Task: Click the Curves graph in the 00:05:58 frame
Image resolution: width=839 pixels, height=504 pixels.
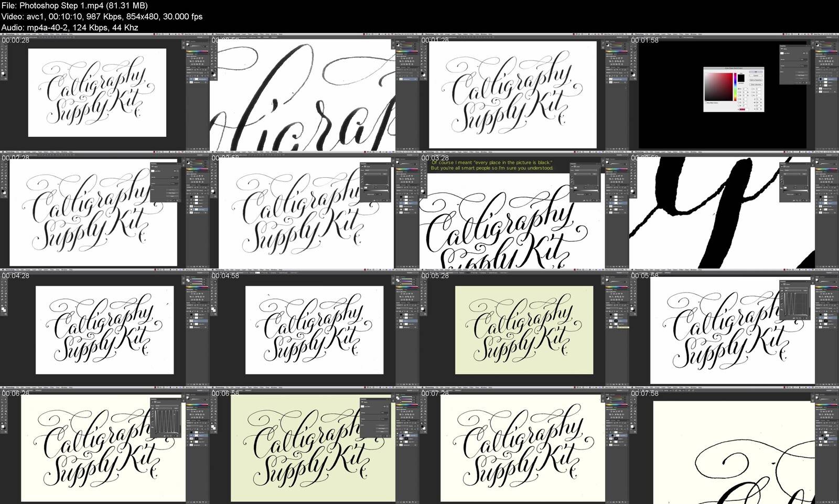Action: pyautogui.click(x=795, y=304)
